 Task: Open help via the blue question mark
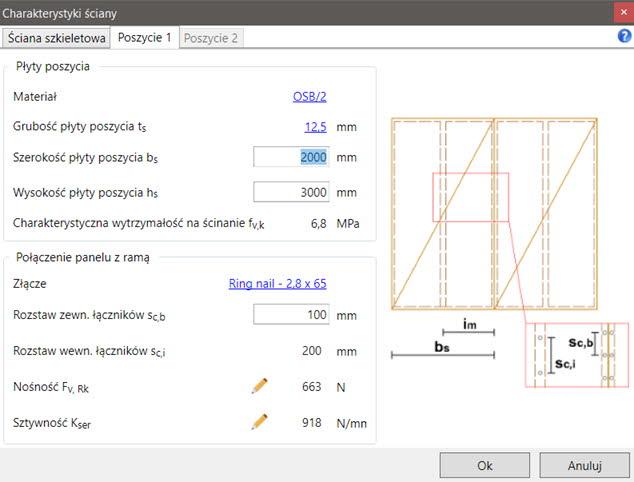point(624,37)
